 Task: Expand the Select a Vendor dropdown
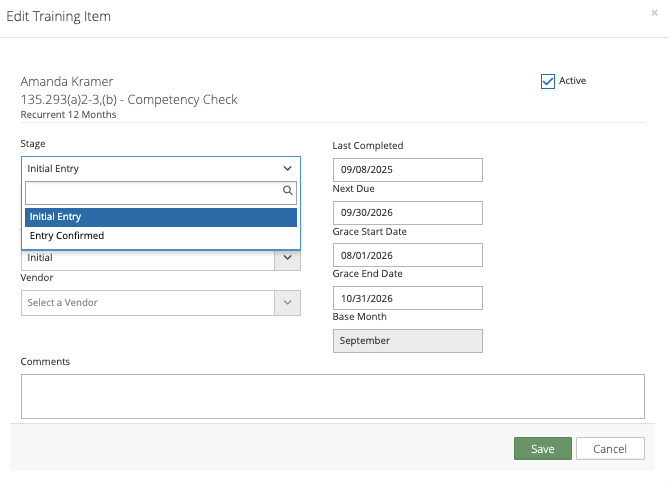pyautogui.click(x=288, y=303)
